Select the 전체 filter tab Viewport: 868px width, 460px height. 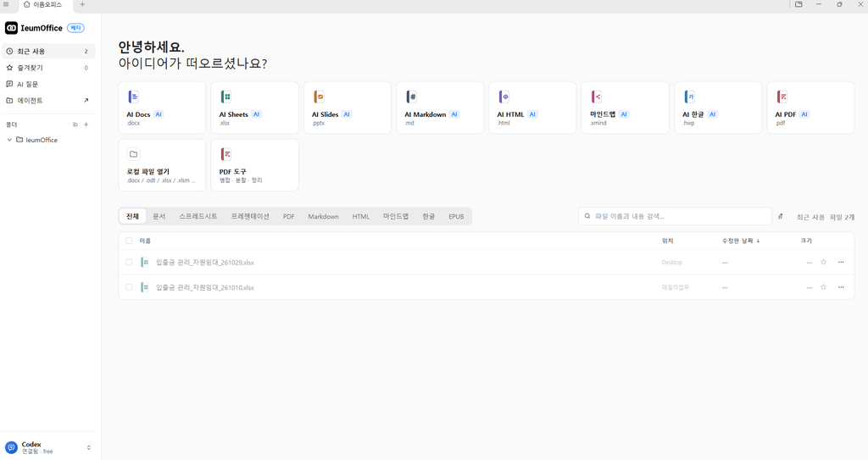pyautogui.click(x=132, y=216)
